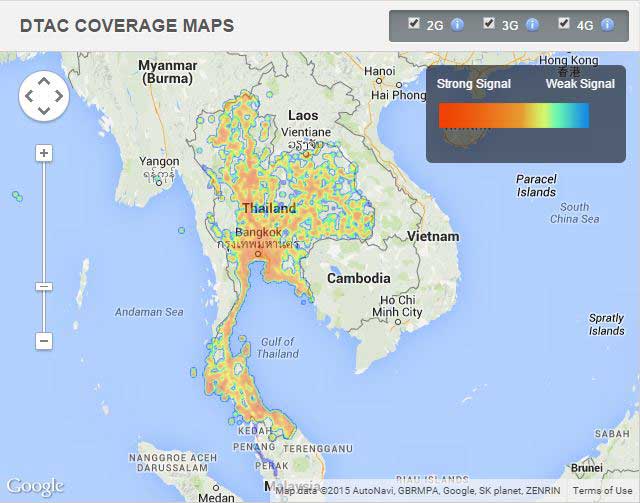The image size is (640, 503).
Task: Click the Google logo on map
Action: coord(36,486)
